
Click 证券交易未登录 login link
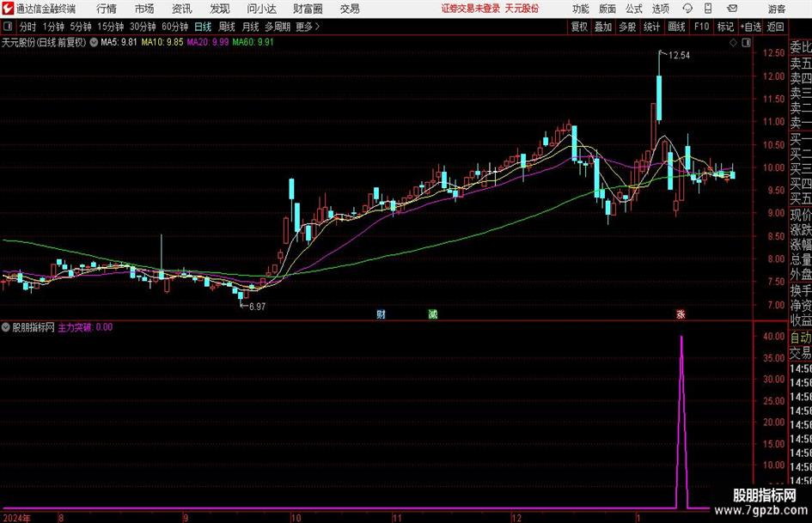click(x=471, y=9)
